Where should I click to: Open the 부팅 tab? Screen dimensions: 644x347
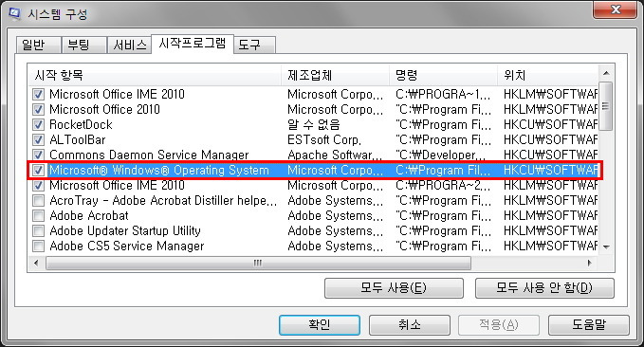coord(83,45)
